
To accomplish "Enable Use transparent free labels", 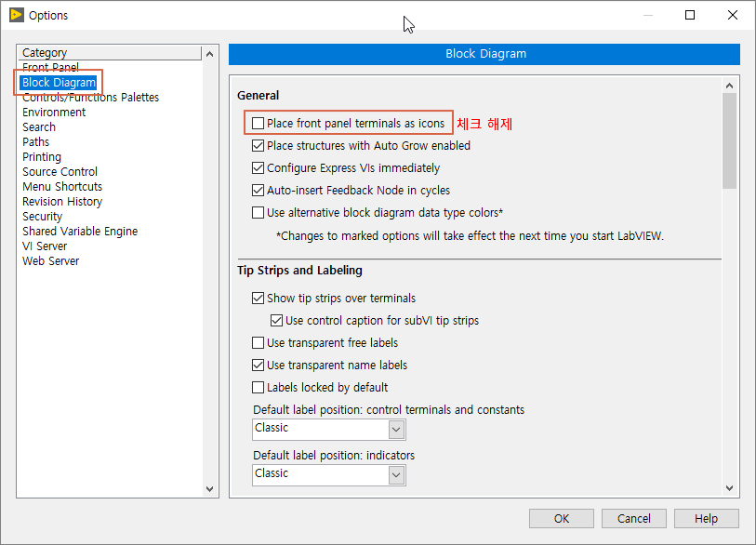I will tap(258, 343).
